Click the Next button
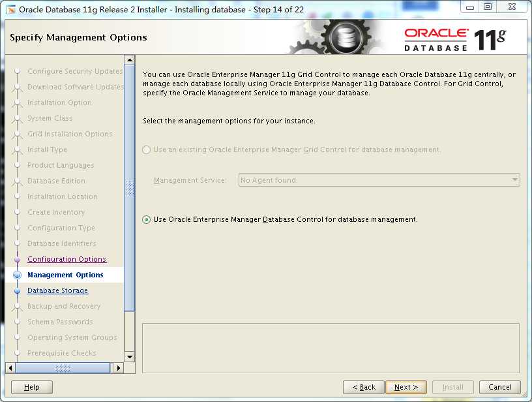Viewport: 532px width, 402px height. point(406,387)
